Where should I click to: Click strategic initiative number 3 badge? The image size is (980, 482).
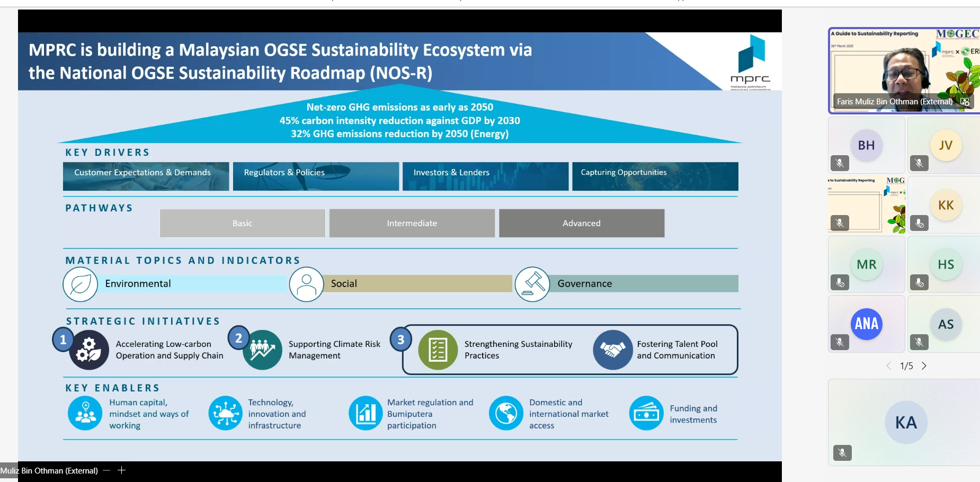point(401,340)
